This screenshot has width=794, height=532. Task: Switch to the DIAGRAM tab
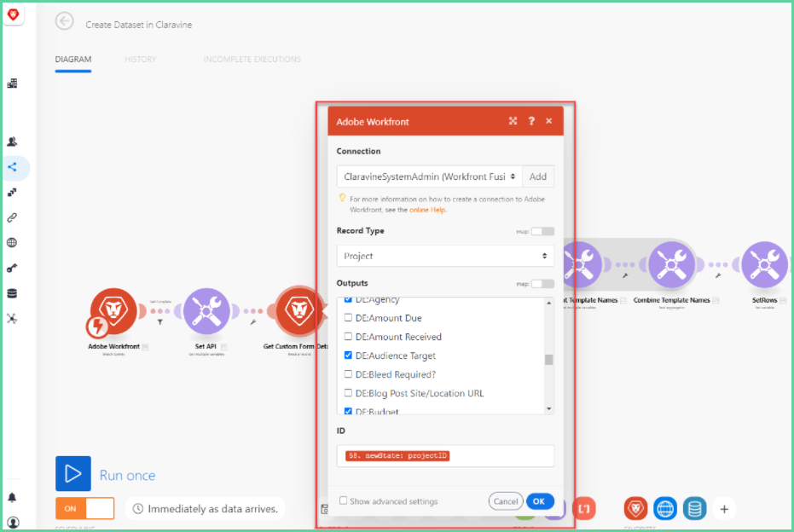point(73,59)
